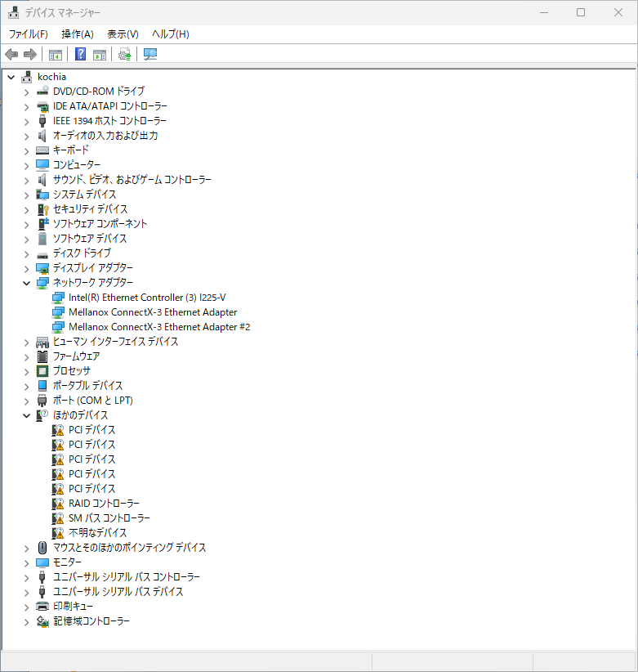Expand the ソフトウェア デバイス category
Viewport: 638px width, 672px height.
click(x=26, y=240)
